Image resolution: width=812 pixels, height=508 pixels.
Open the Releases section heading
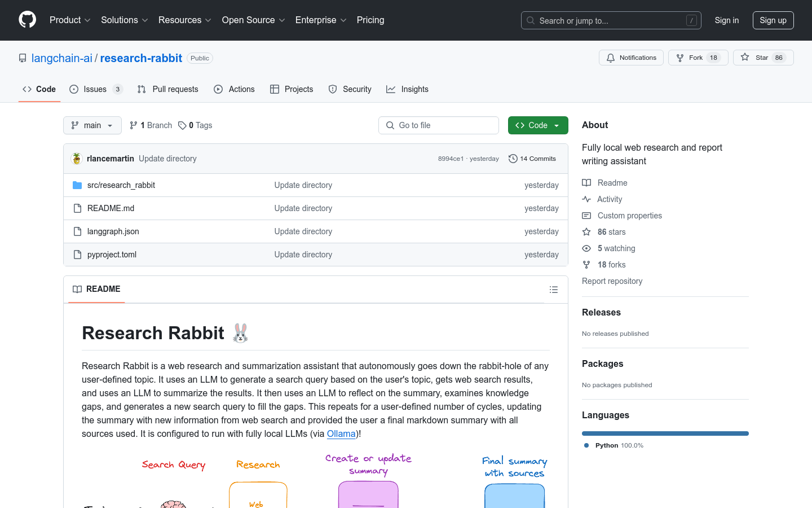tap(601, 312)
